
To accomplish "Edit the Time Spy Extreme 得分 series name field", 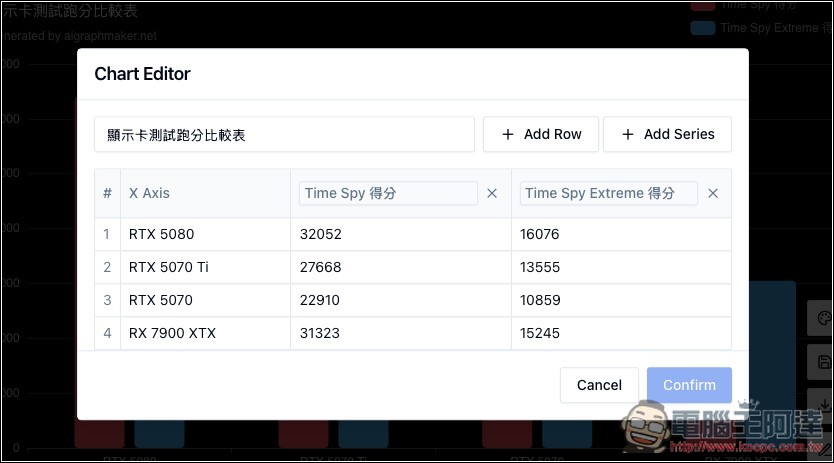I will [608, 193].
